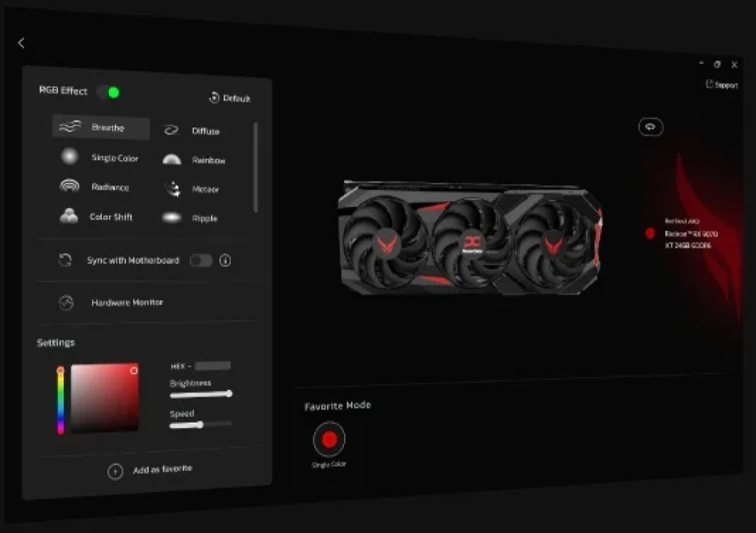
Task: Open the Single Color favorite mode
Action: tap(329, 439)
